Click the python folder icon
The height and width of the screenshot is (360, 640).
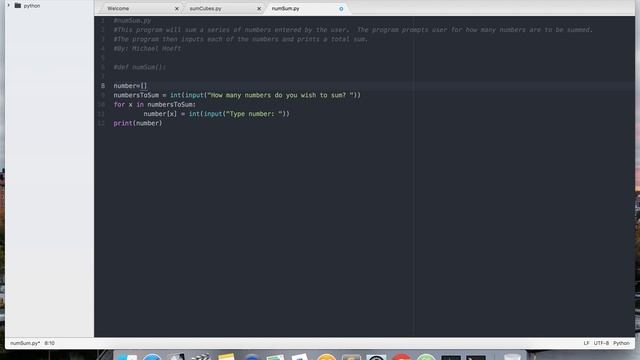pyautogui.click(x=18, y=6)
